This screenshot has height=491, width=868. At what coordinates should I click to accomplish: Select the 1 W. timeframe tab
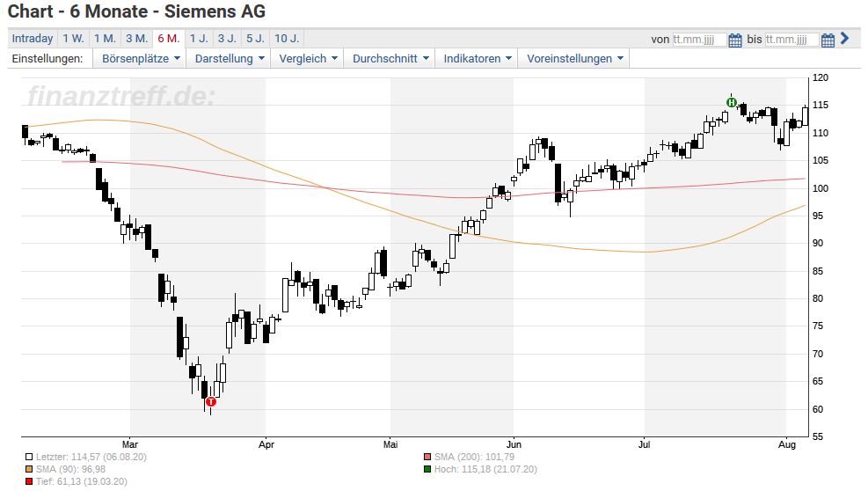[x=73, y=39]
